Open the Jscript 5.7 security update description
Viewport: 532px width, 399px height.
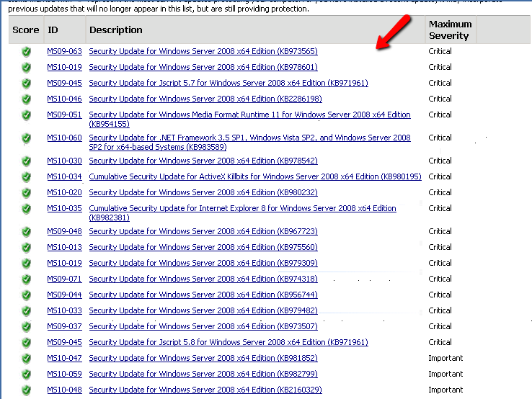(229, 83)
